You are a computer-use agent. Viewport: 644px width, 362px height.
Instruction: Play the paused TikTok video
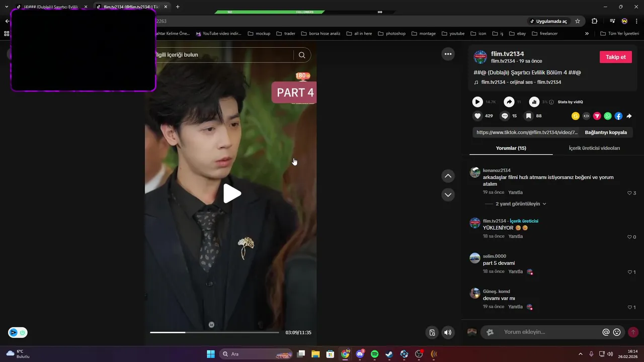click(x=232, y=194)
